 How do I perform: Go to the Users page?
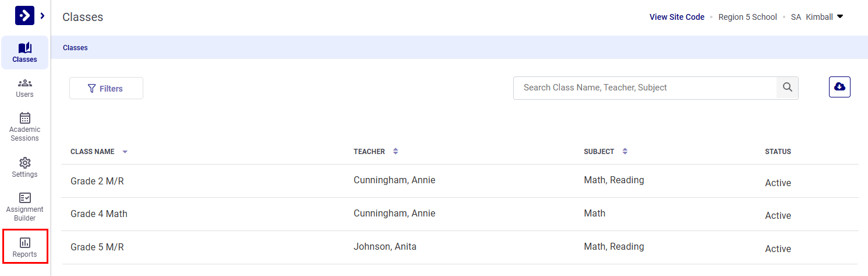click(x=24, y=88)
